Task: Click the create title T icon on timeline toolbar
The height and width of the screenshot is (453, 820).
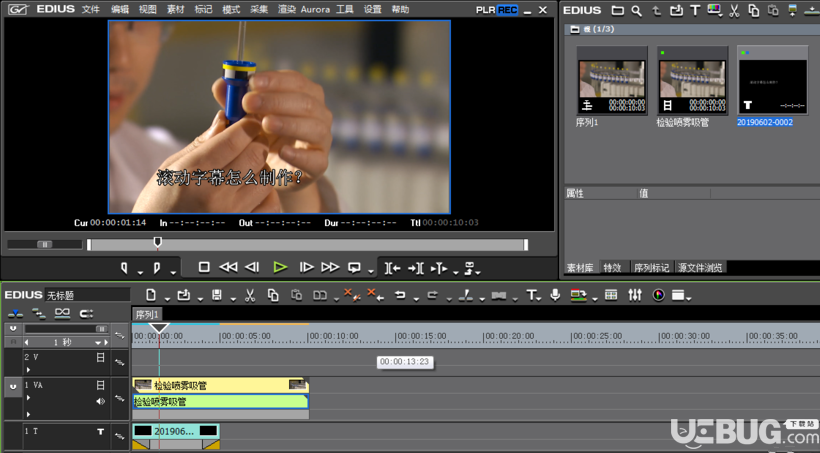Action: pyautogui.click(x=531, y=295)
